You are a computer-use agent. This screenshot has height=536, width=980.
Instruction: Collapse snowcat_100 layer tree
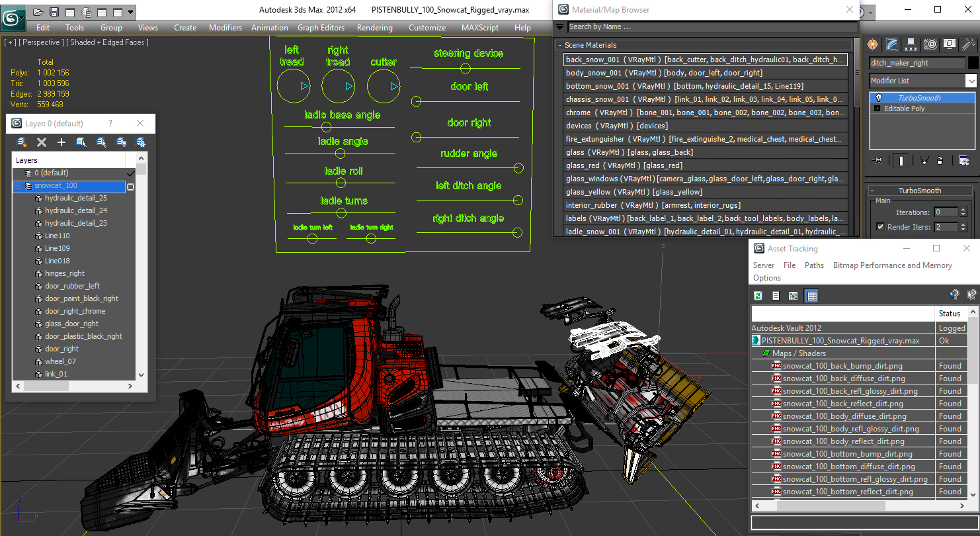18,186
